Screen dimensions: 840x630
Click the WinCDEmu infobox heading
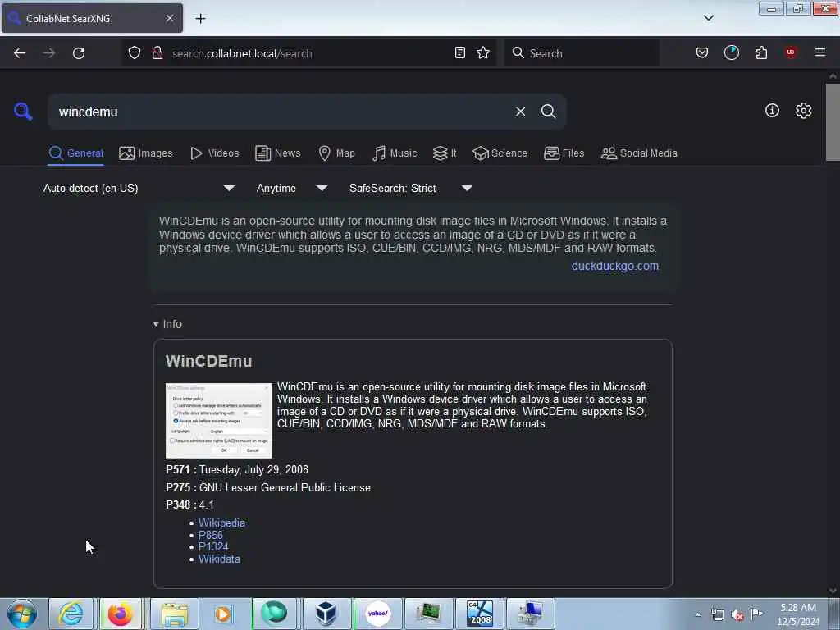tap(209, 361)
